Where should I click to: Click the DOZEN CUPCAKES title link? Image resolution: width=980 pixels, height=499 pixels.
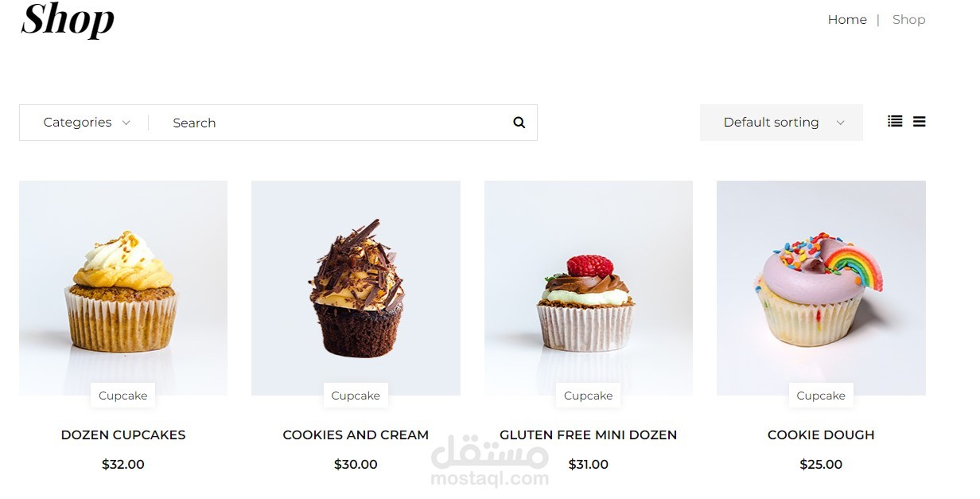click(x=123, y=435)
